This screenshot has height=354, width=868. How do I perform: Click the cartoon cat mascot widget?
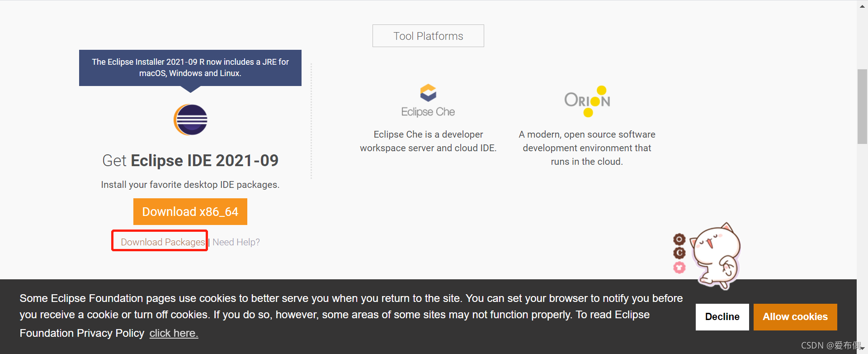tap(716, 256)
